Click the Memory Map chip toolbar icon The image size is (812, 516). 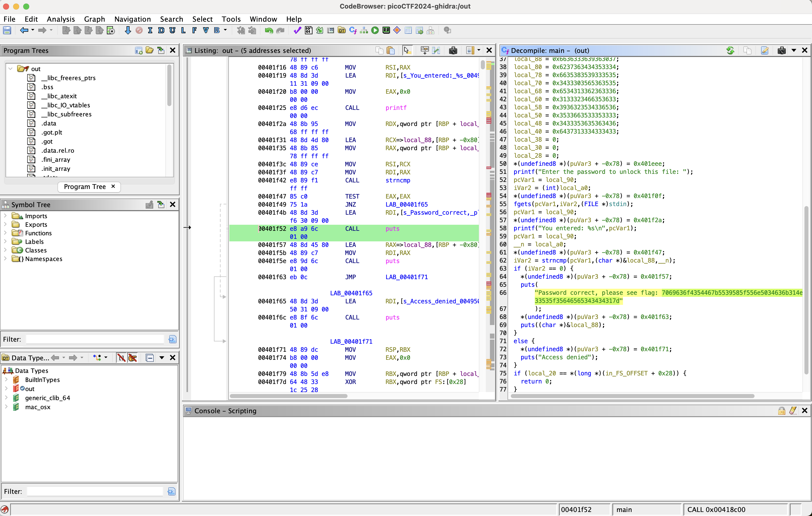(x=386, y=31)
